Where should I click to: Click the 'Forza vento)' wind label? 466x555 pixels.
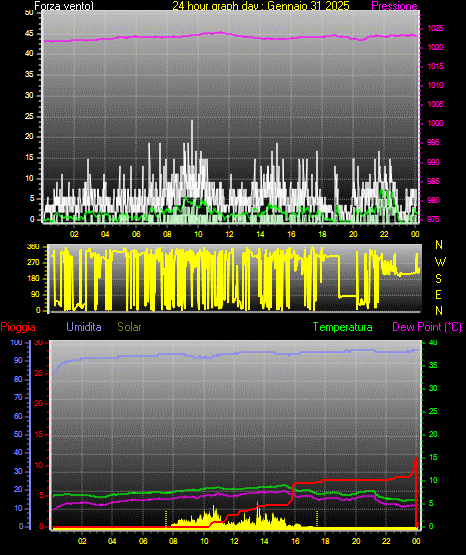pyautogui.click(x=64, y=6)
